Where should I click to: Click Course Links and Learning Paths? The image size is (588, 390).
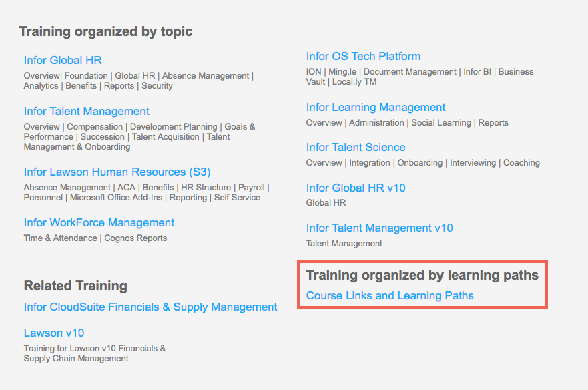(x=390, y=295)
